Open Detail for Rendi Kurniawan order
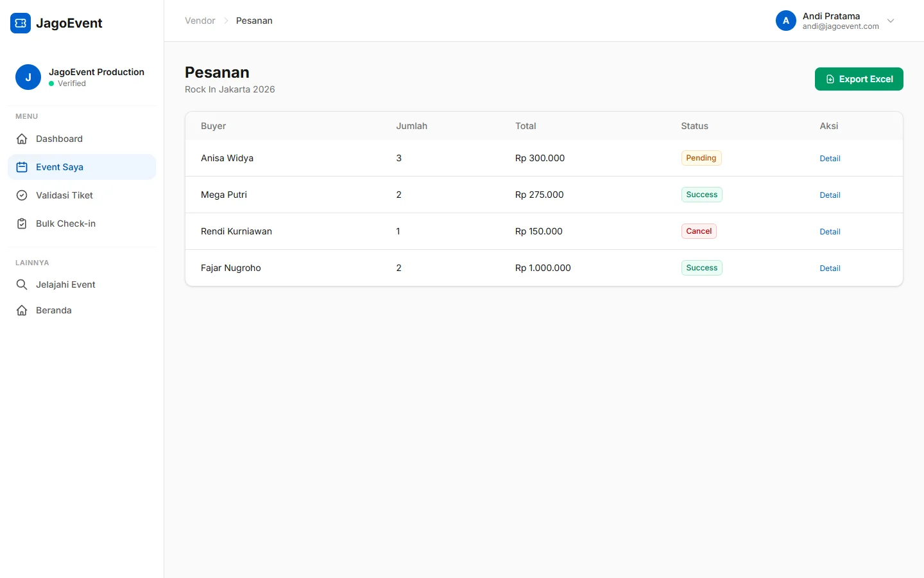 click(830, 232)
